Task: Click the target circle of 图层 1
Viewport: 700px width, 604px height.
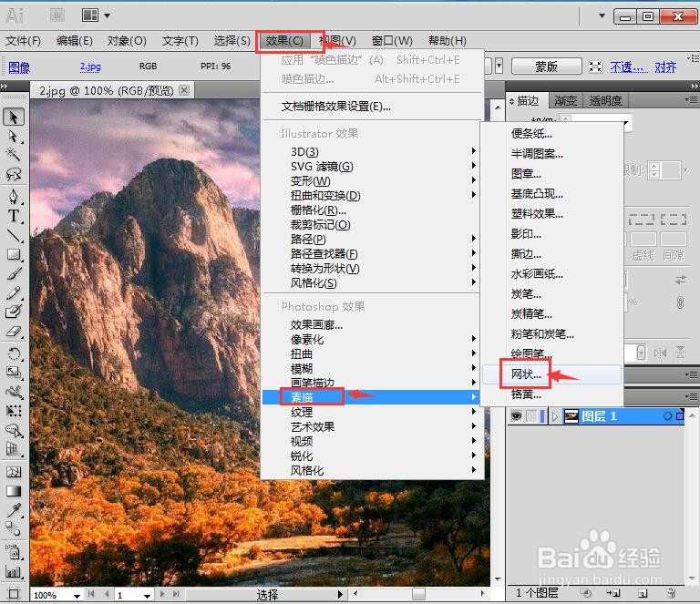Action: [x=667, y=416]
